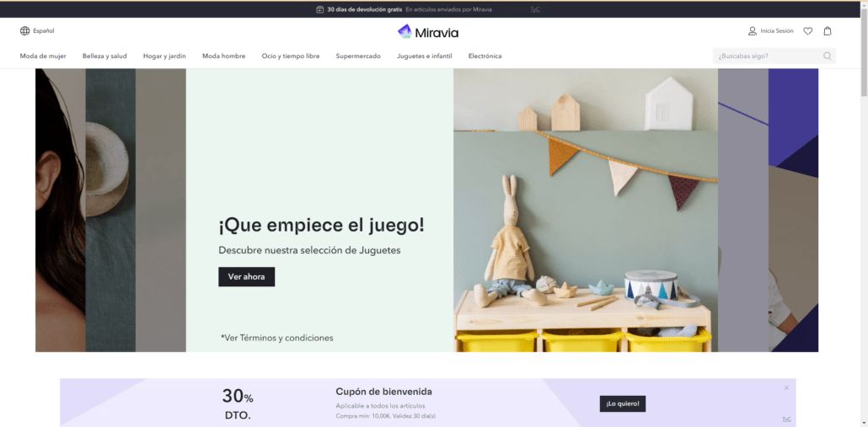This screenshot has width=868, height=427.
Task: Click the Ver ahora button
Action: coord(246,276)
